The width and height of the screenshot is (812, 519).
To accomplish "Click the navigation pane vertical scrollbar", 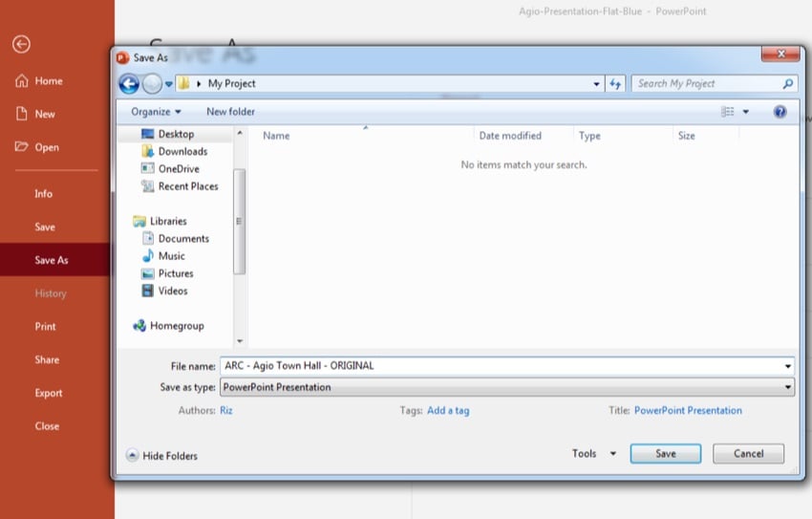I will (239, 220).
